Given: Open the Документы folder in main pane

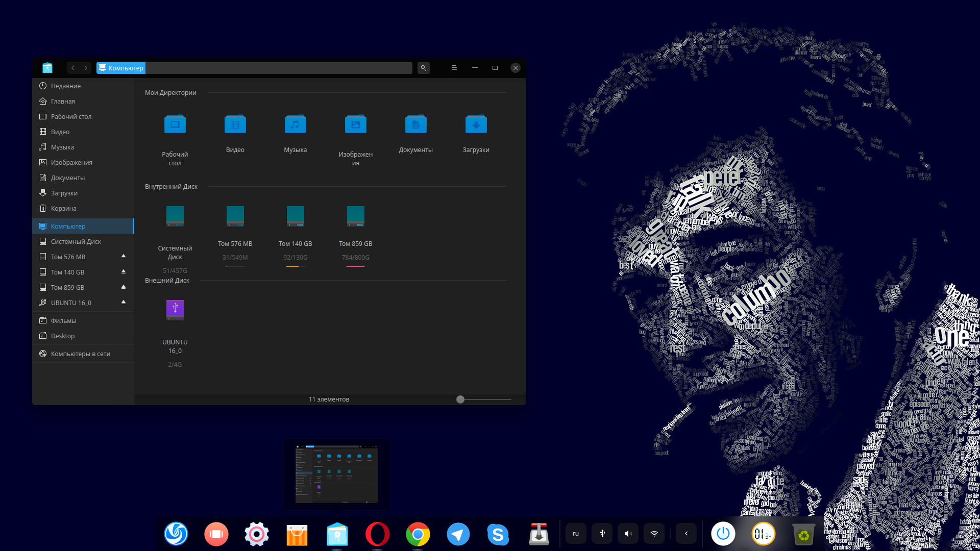Looking at the screenshot, I should (x=416, y=124).
